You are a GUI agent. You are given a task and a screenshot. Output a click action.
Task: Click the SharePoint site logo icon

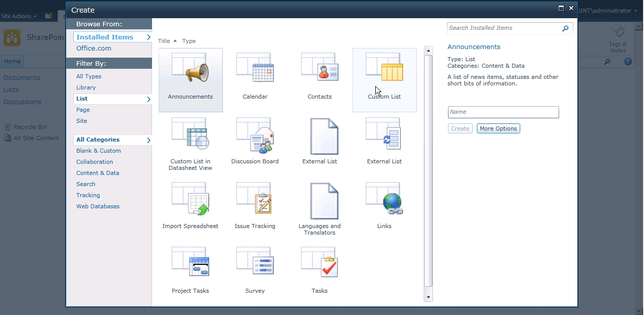point(12,37)
